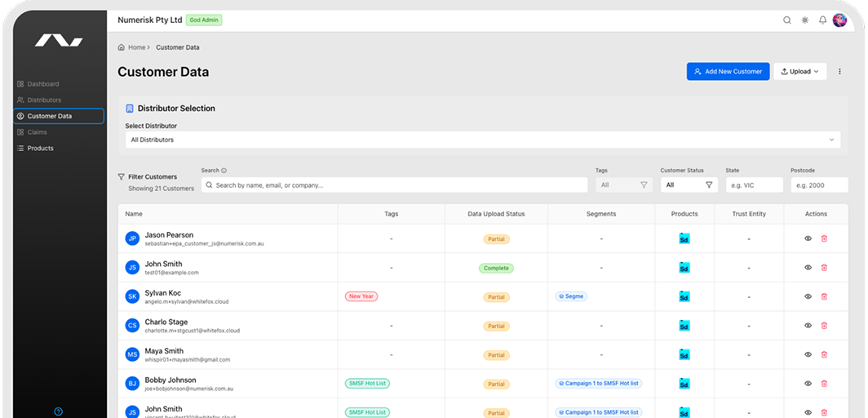This screenshot has width=868, height=418.
Task: Click Maya Smith customer name
Action: pos(163,351)
